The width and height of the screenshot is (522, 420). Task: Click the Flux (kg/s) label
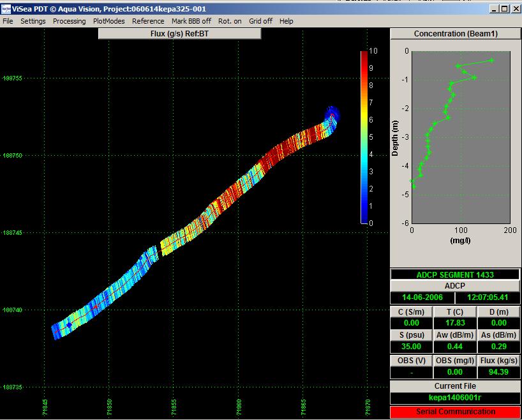[x=498, y=361]
